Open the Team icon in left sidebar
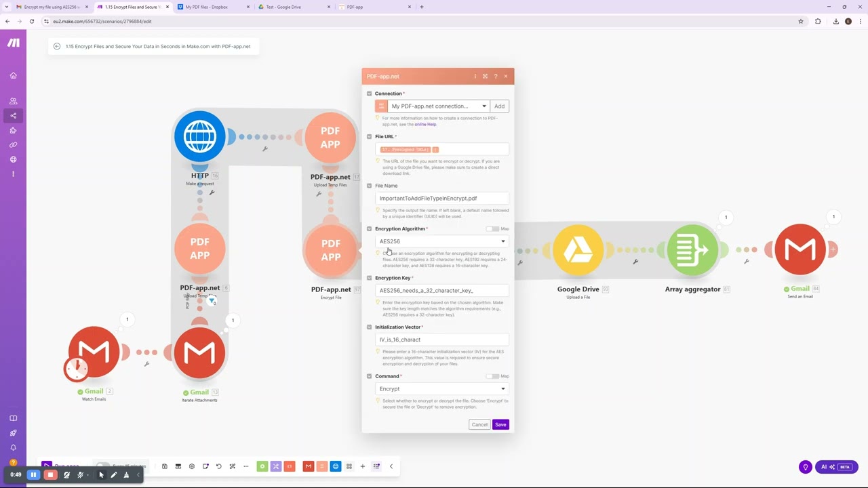The height and width of the screenshot is (488, 868). pyautogui.click(x=13, y=101)
